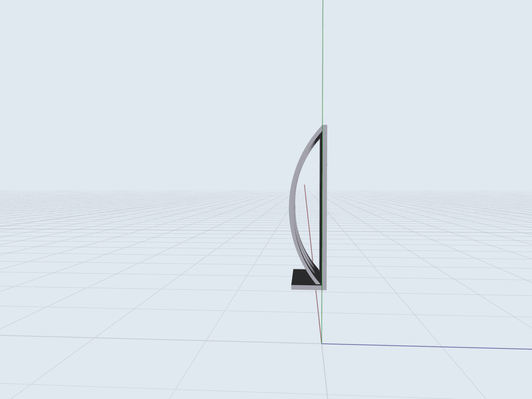Select the vertical gray bar of the model
Viewport: 532px width, 399px height.
coord(324,208)
